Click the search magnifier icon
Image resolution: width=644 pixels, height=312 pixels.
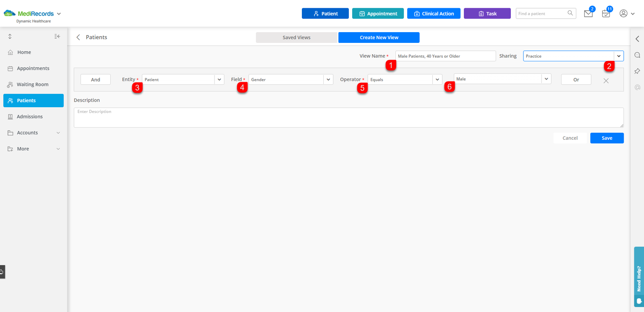pyautogui.click(x=570, y=13)
